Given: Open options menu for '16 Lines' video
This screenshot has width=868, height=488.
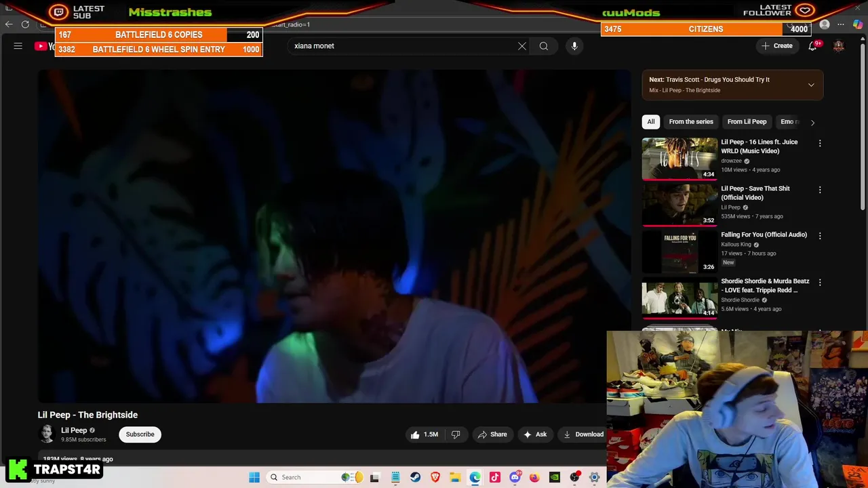Looking at the screenshot, I should [x=820, y=143].
